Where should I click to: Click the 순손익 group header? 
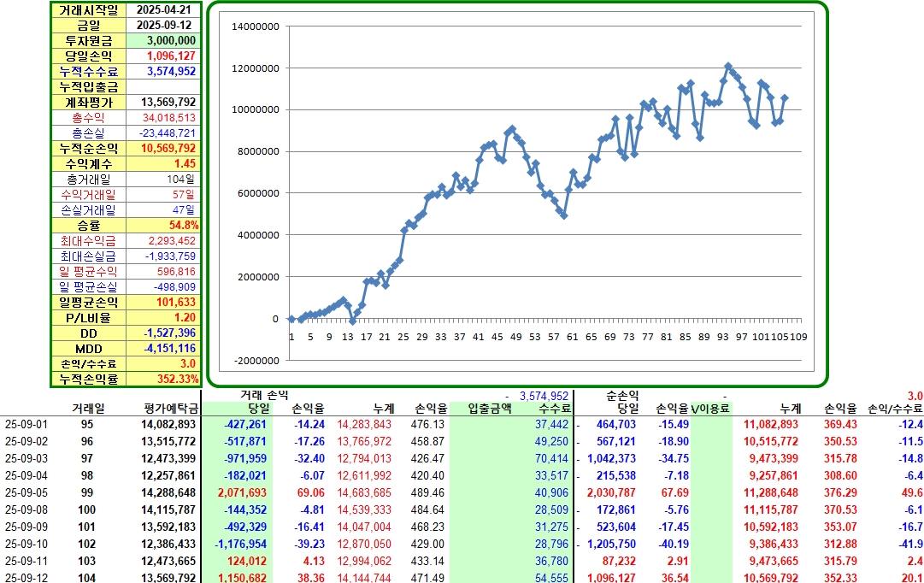point(622,395)
